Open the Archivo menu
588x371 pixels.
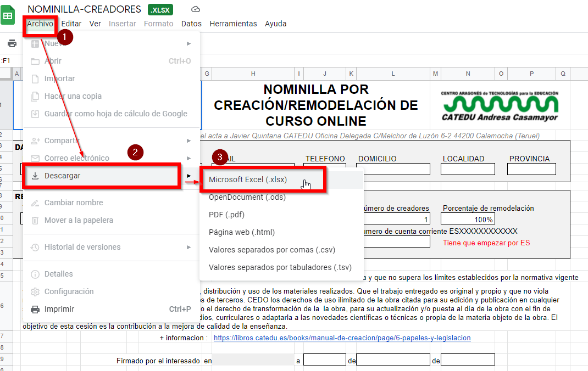click(40, 24)
